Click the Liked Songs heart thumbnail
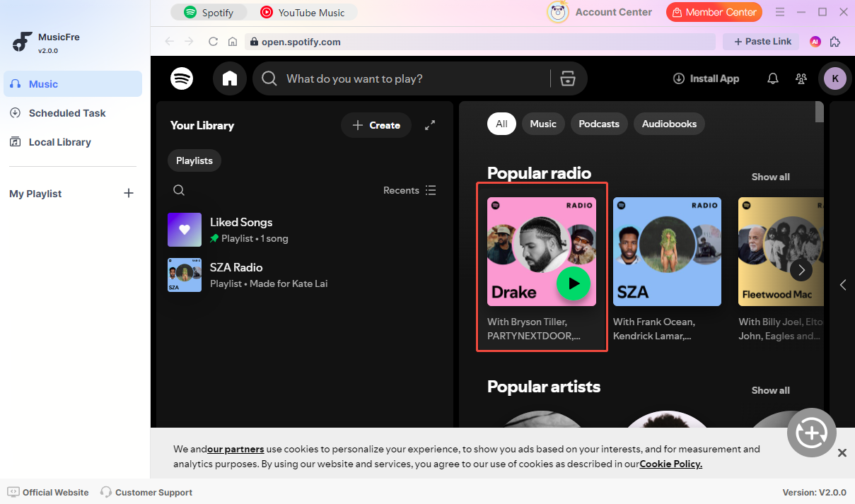This screenshot has width=855, height=504. [x=185, y=230]
